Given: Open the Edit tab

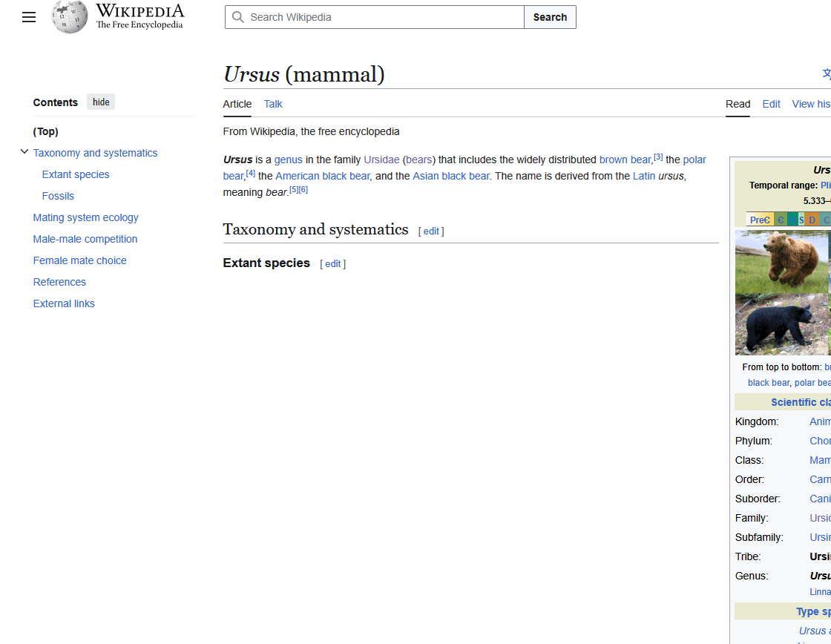Looking at the screenshot, I should [771, 104].
